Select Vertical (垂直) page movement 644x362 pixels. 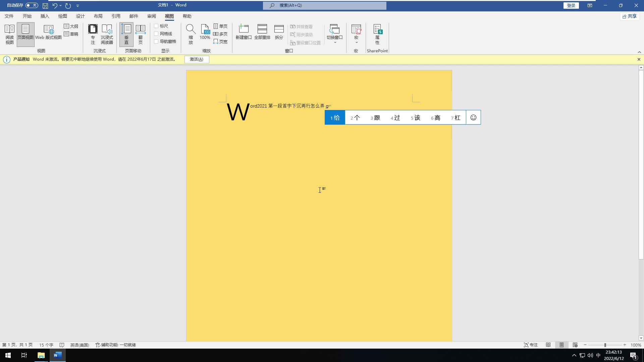pyautogui.click(x=126, y=34)
